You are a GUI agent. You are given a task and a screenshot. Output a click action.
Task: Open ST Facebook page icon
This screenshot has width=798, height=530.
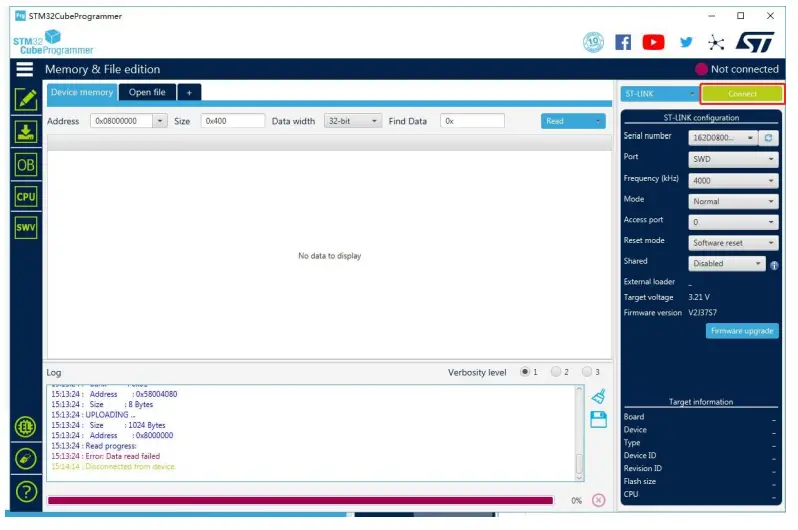point(623,42)
